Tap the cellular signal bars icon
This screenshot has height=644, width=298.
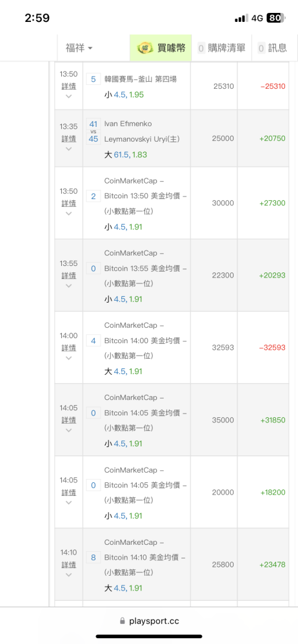coord(242,18)
